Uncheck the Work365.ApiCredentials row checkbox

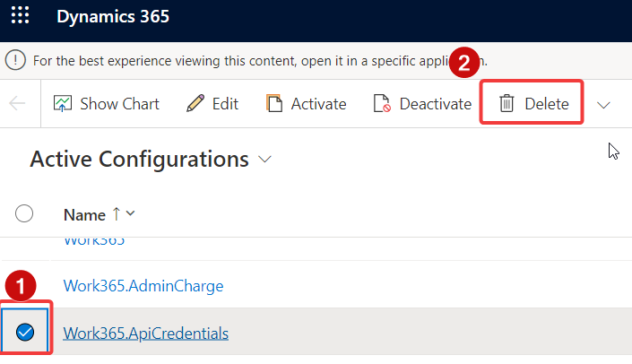pyautogui.click(x=25, y=332)
